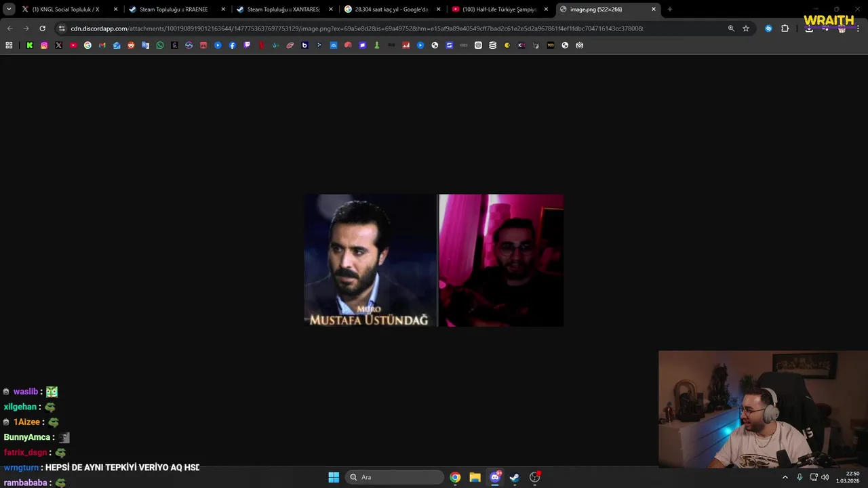This screenshot has width=868, height=488.
Task: Open the YouTube bookmark icon
Action: pos(73,45)
